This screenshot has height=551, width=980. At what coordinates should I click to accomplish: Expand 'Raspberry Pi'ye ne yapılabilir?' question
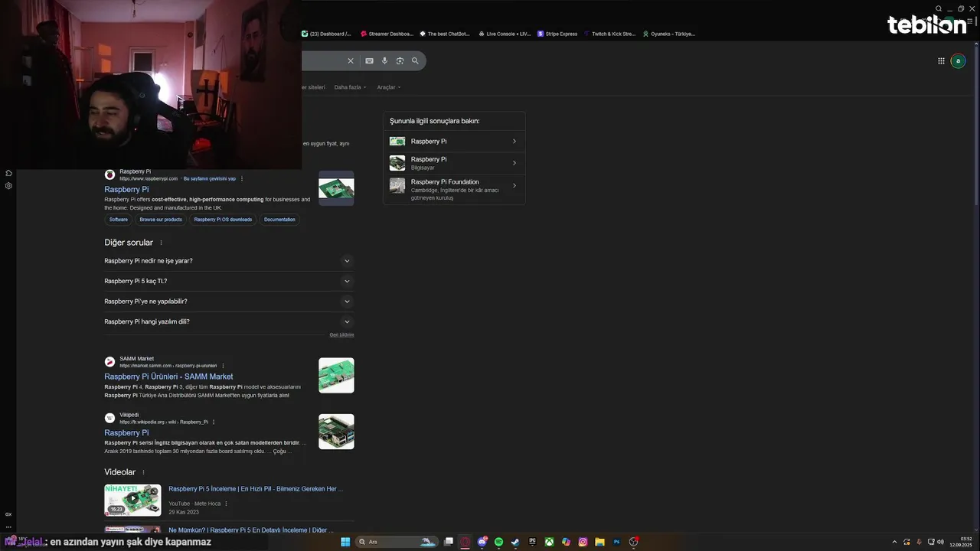click(229, 302)
